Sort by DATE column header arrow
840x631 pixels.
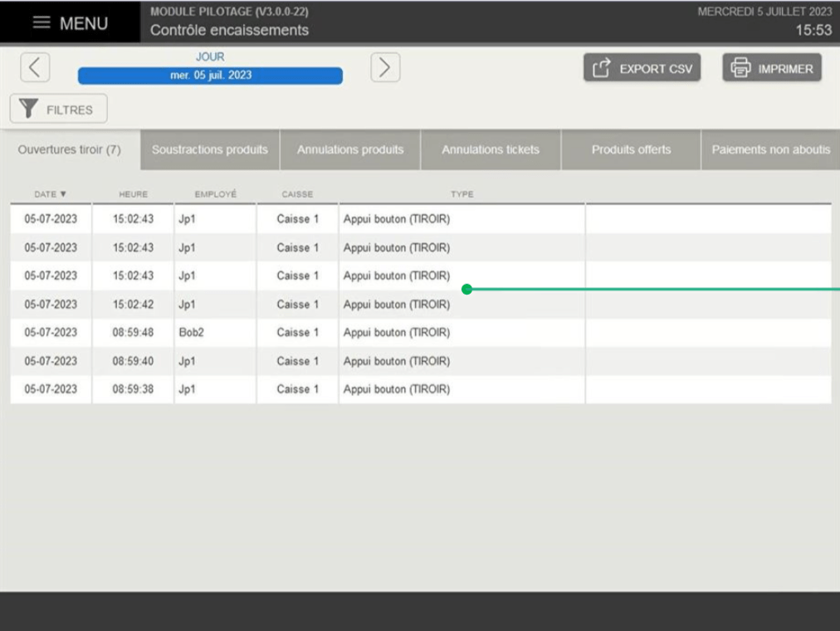click(63, 194)
